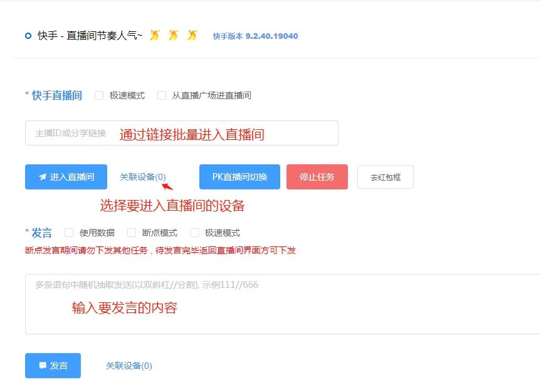
Task: Click the red 停止任务 button
Action: [x=317, y=177]
